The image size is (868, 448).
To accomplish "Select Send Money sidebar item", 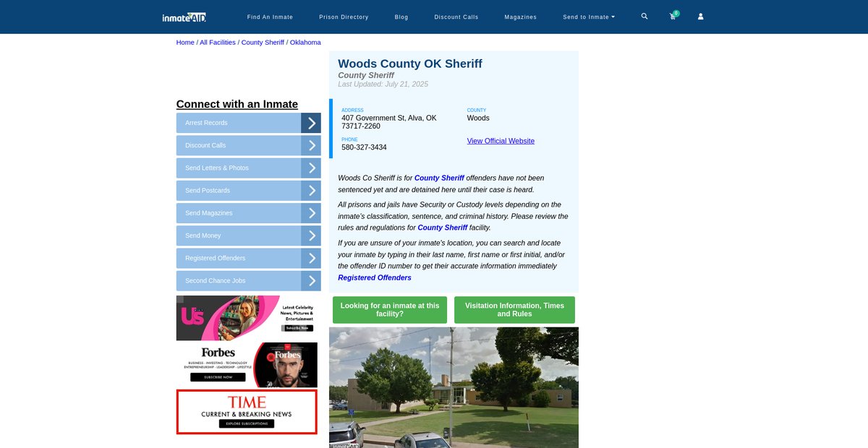I will tap(239, 236).
